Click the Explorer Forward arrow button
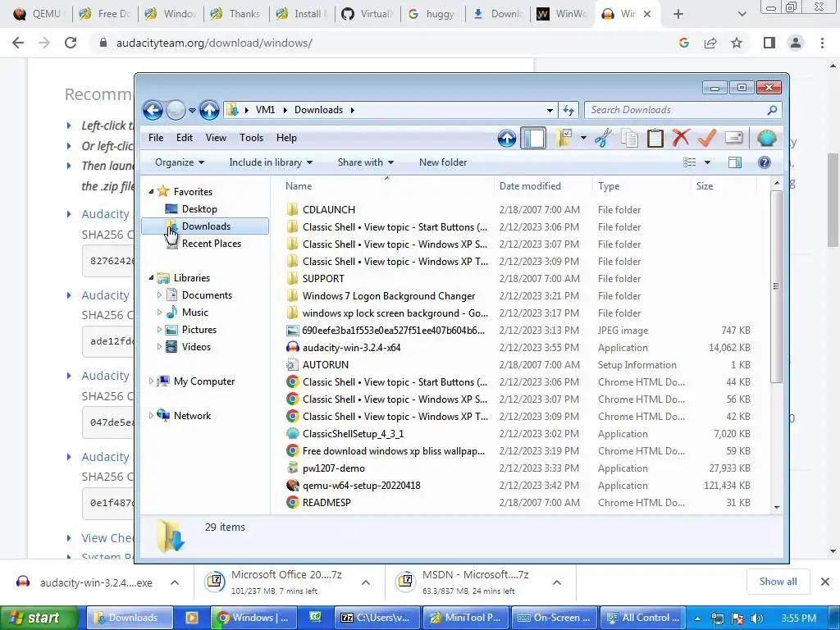The height and width of the screenshot is (630, 840). 176,111
